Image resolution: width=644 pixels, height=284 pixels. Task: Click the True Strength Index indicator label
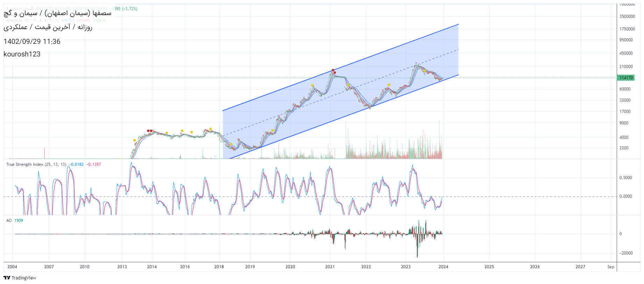click(x=36, y=164)
